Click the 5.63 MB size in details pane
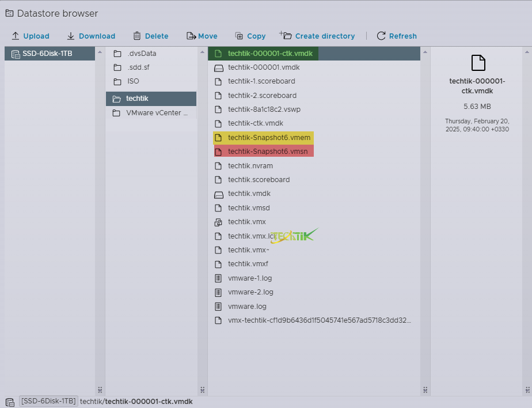The width and height of the screenshot is (532, 408). [477, 107]
